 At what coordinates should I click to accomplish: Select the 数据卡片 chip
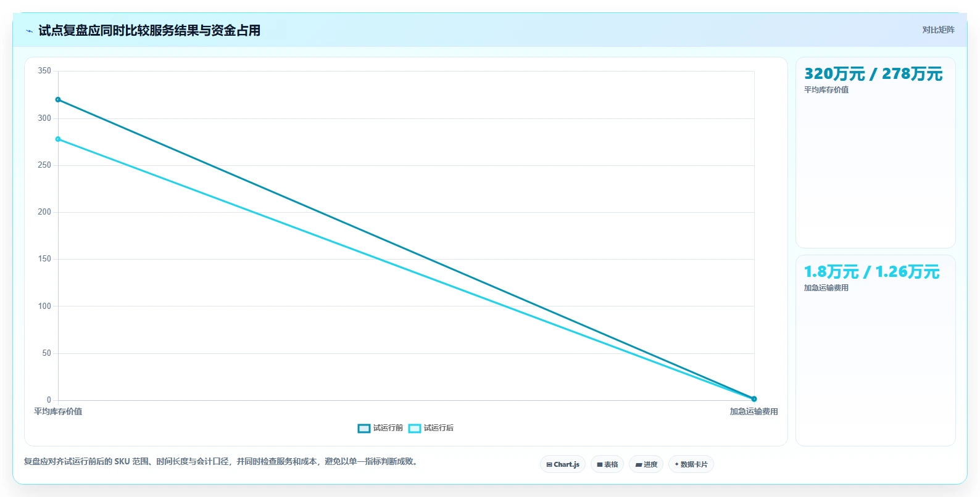(x=691, y=464)
